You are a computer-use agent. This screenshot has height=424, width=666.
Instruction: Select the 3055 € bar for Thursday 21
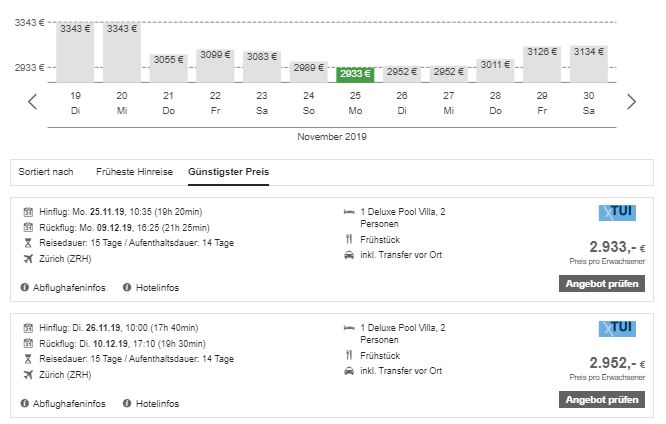[x=169, y=67]
